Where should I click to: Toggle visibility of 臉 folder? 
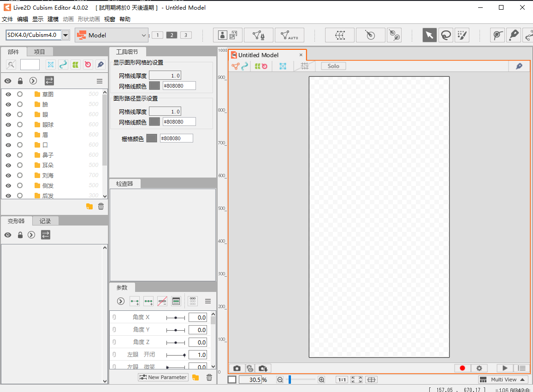[8, 104]
